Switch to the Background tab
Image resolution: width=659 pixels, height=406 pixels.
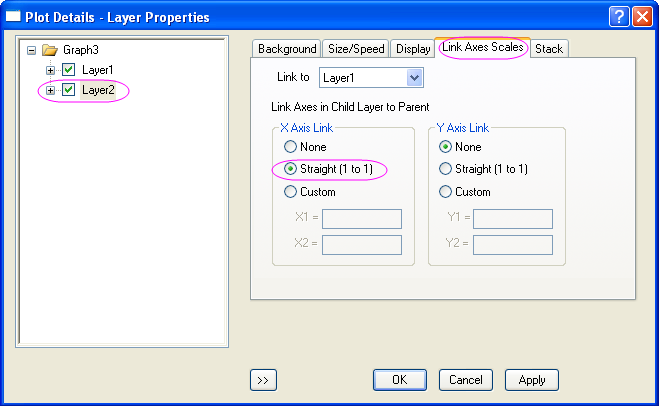[286, 49]
